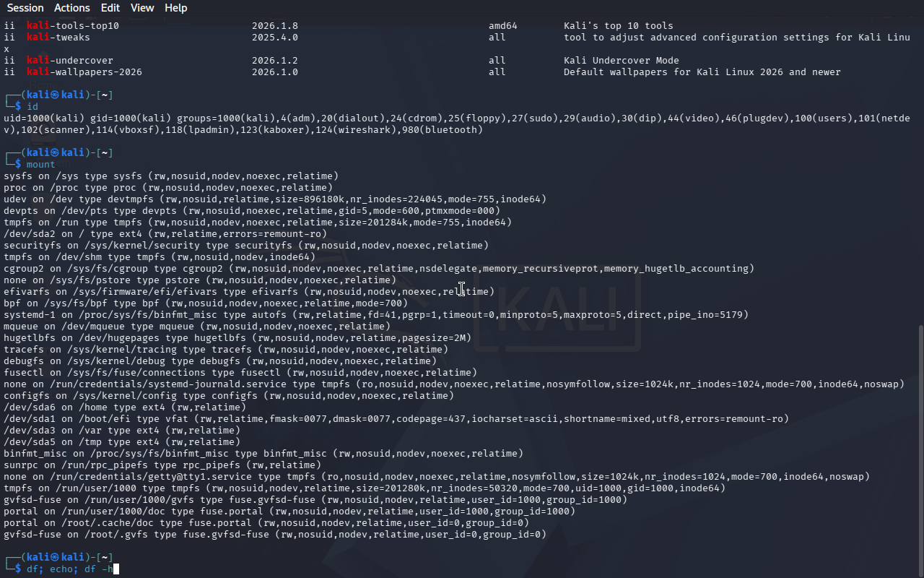Click the kali-tools-top10 package name

pos(73,26)
